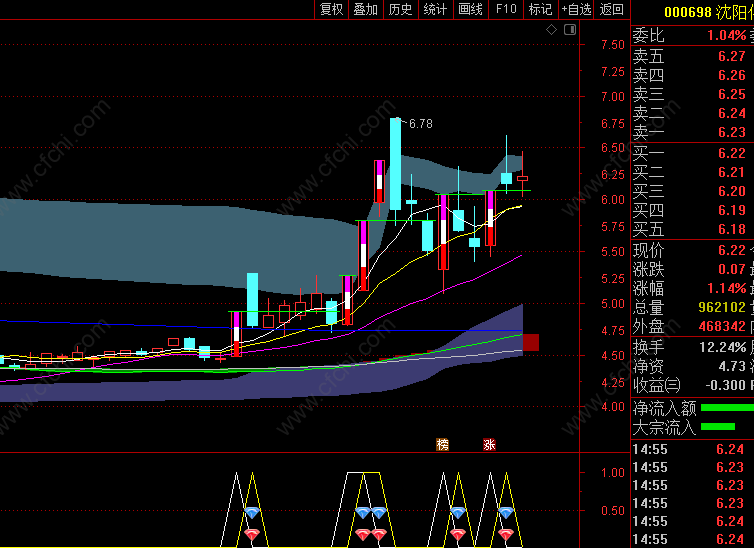Click the 涨 marker badge on chart

[x=489, y=444]
